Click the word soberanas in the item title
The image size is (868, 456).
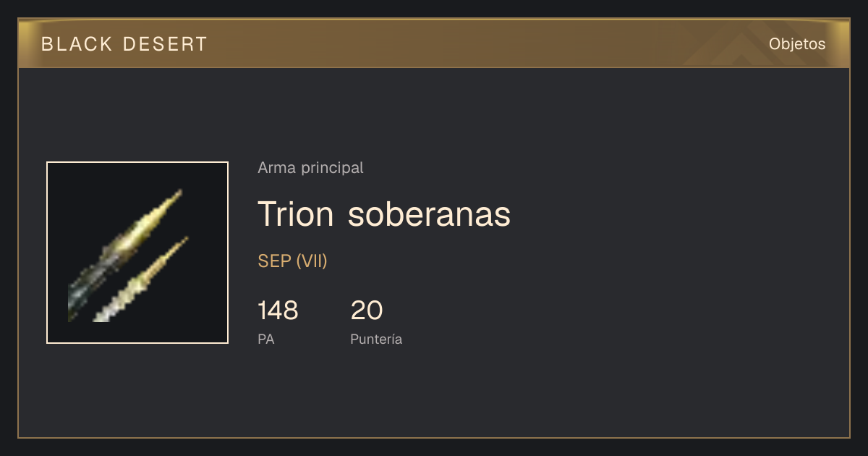click(430, 214)
